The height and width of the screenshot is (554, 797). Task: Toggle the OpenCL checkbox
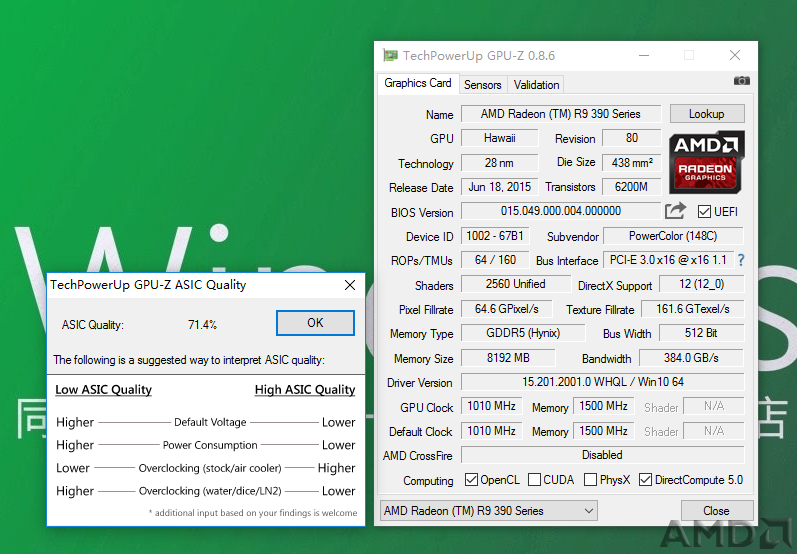coord(471,480)
